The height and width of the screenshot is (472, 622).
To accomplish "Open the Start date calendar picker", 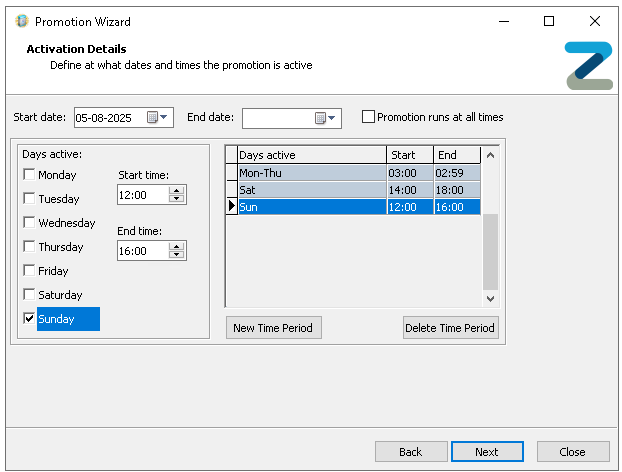I will click(x=158, y=117).
